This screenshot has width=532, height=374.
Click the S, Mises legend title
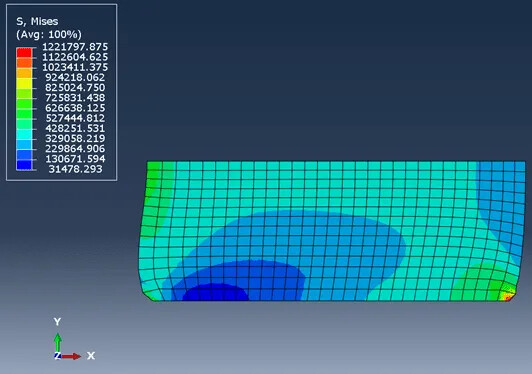37,22
